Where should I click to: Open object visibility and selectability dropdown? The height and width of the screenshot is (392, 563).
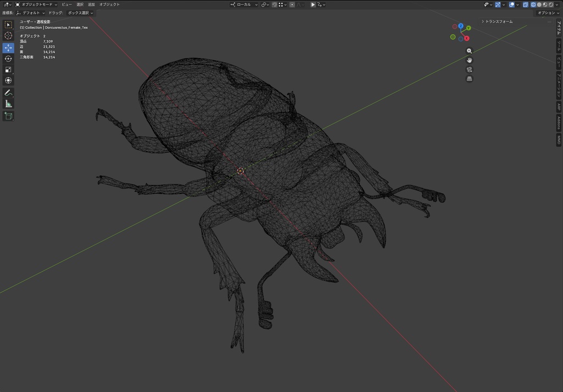pos(488,4)
